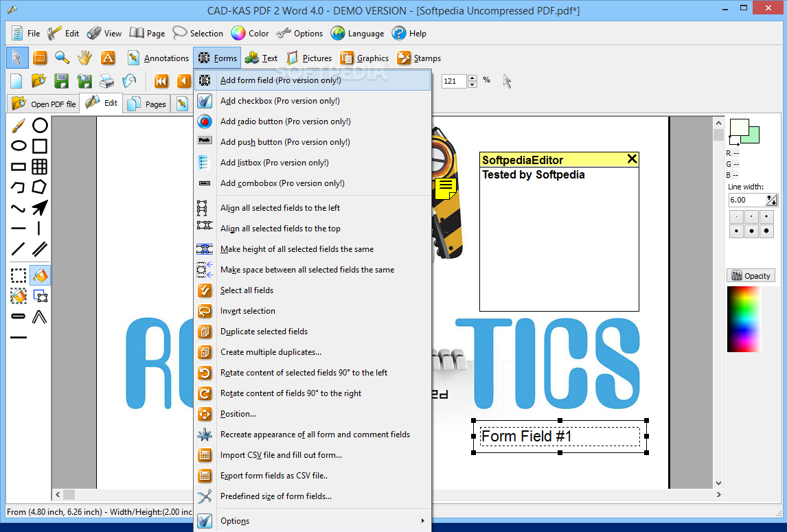
Task: Choose 'Export form fields as CSV file..'
Action: [x=312, y=475]
